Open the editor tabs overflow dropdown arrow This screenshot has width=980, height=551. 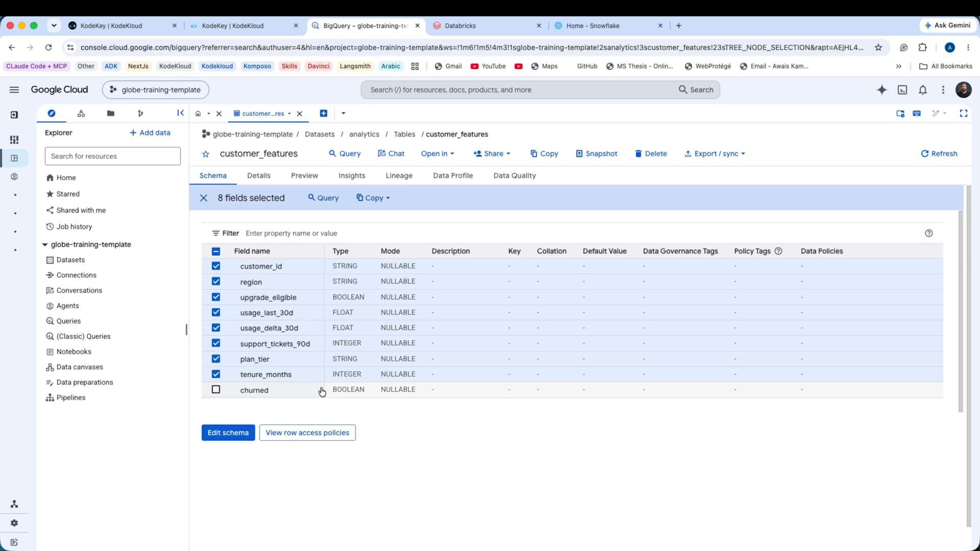pyautogui.click(x=344, y=113)
